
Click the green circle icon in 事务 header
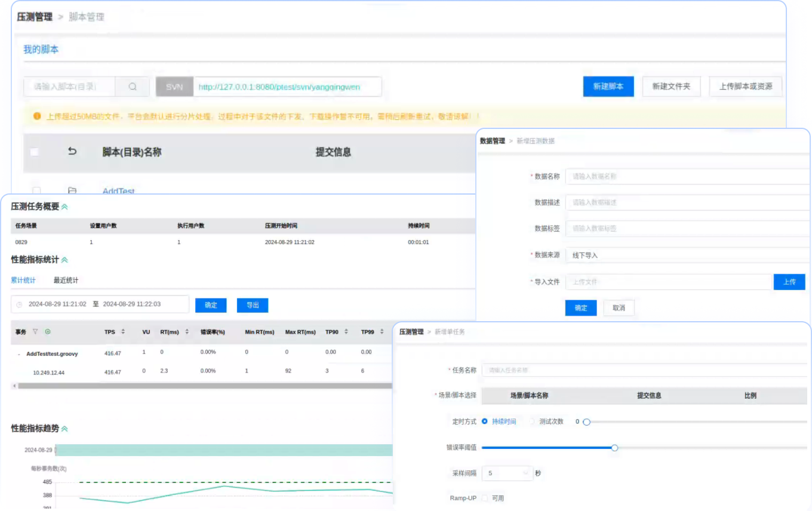click(x=48, y=332)
